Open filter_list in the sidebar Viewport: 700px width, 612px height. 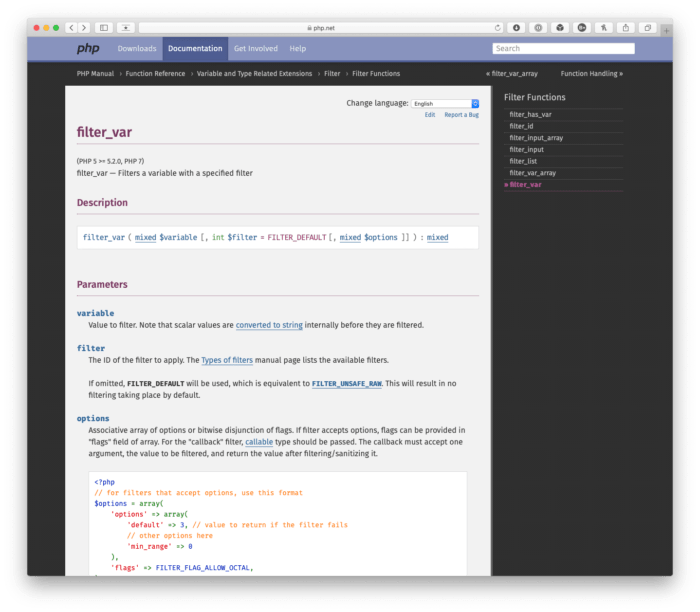pyautogui.click(x=523, y=161)
